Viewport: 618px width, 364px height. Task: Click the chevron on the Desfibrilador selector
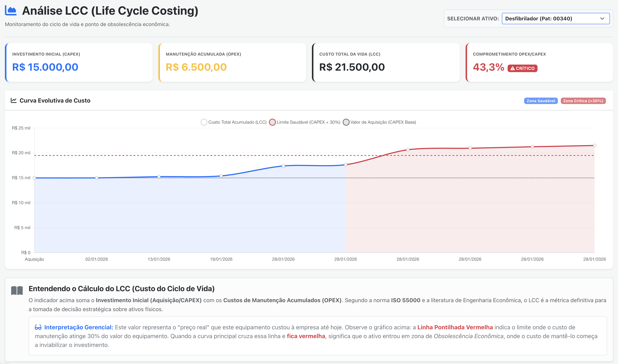click(602, 18)
